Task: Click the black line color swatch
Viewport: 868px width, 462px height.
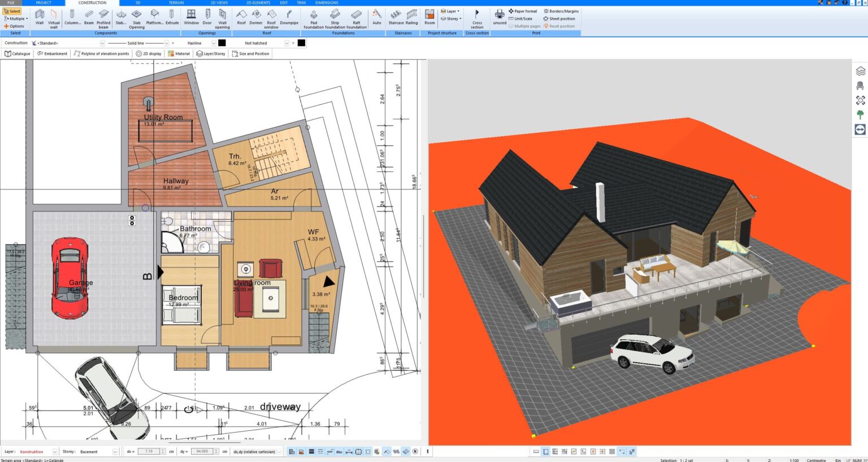Action: click(222, 43)
